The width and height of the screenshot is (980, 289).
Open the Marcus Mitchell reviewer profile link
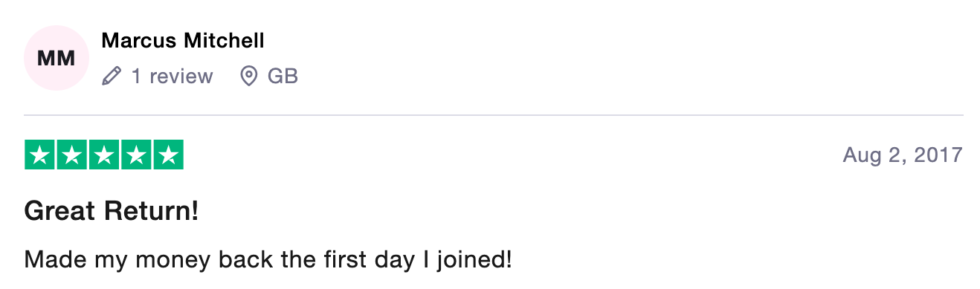[183, 40]
